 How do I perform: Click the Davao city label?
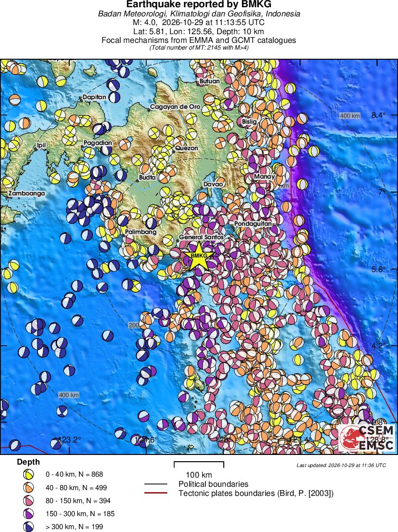[x=213, y=184]
